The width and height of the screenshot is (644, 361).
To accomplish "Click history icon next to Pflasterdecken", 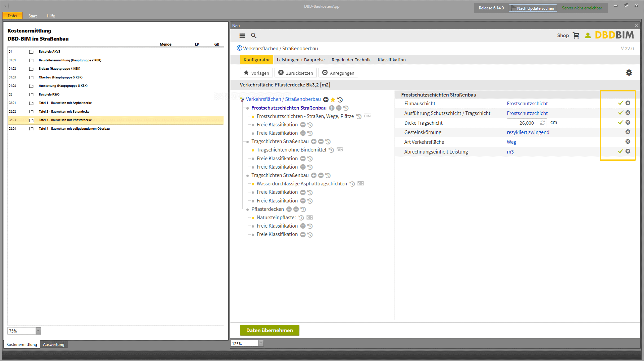I will point(303,209).
